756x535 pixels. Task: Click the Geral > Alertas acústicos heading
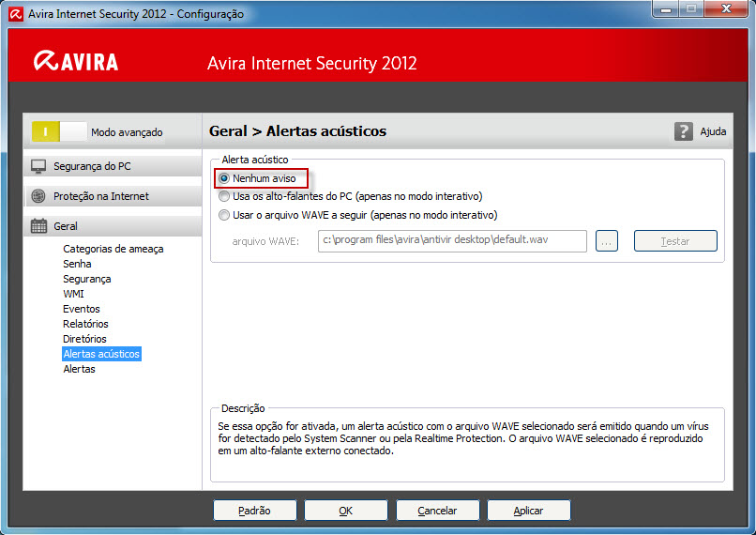pos(298,131)
